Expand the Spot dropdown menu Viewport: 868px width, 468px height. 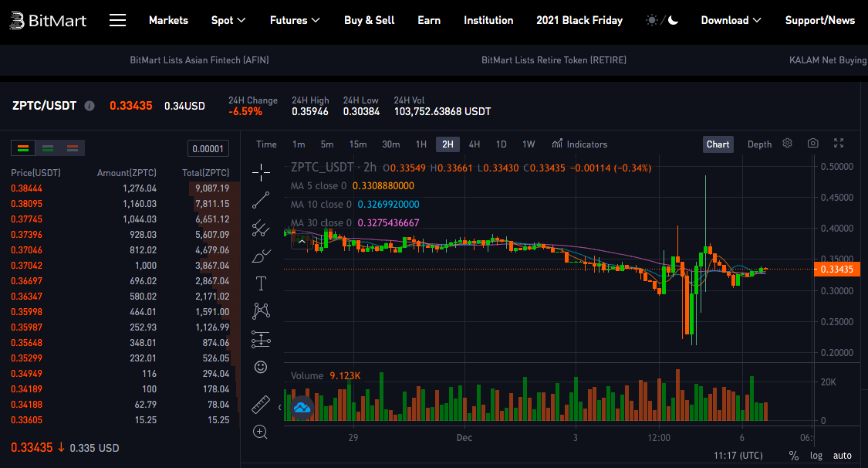(228, 20)
